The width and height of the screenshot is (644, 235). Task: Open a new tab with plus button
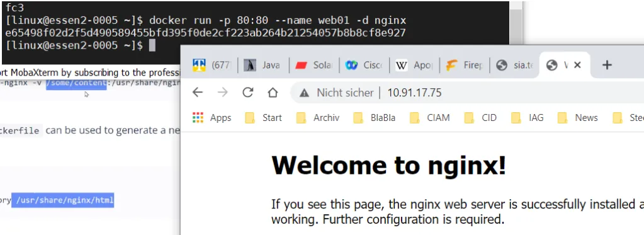click(607, 65)
